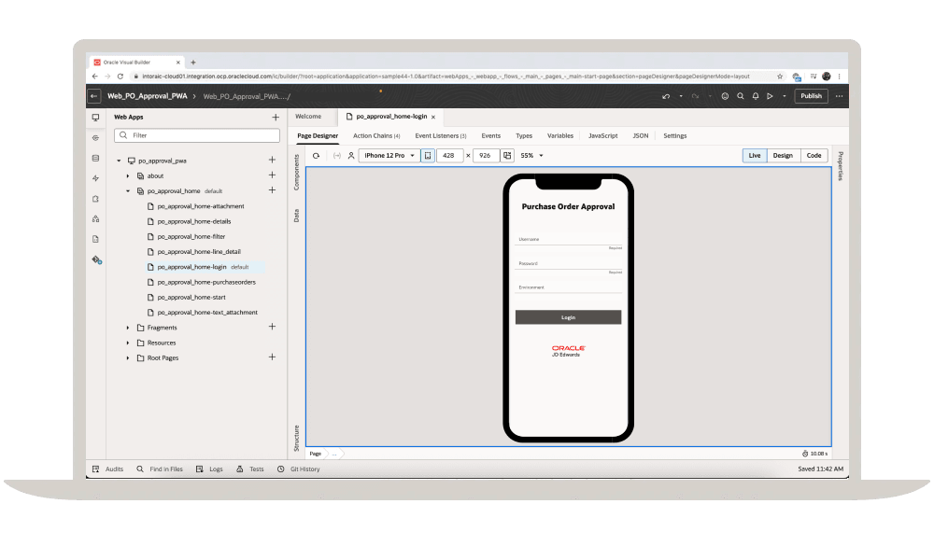Open the Source View navigator icon

[x=96, y=239]
